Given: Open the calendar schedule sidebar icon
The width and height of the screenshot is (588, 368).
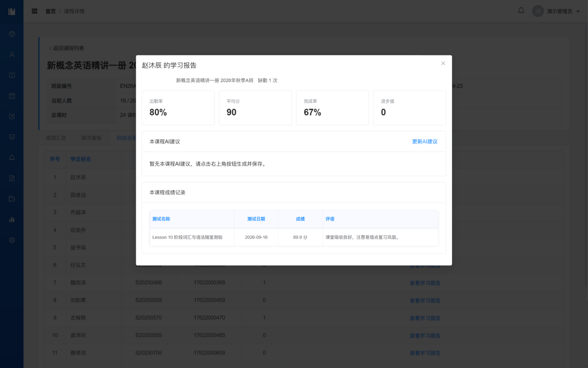Looking at the screenshot, I should pos(12,96).
